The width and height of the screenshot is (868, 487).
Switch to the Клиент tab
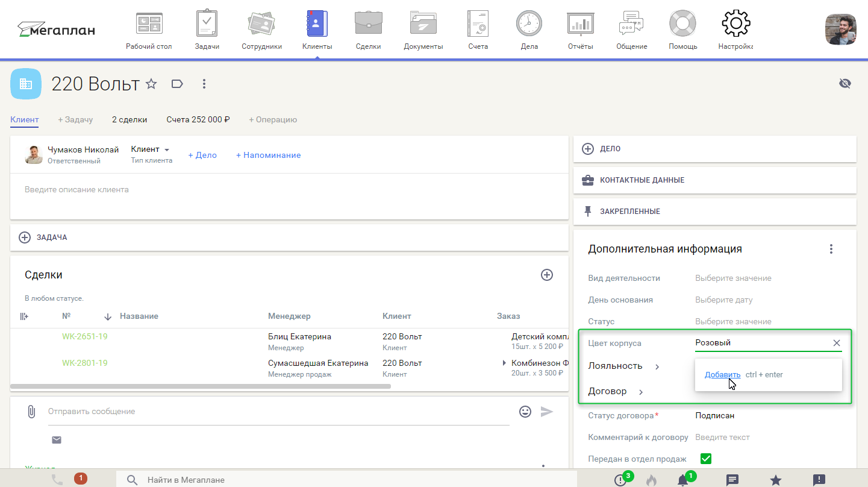tap(25, 119)
